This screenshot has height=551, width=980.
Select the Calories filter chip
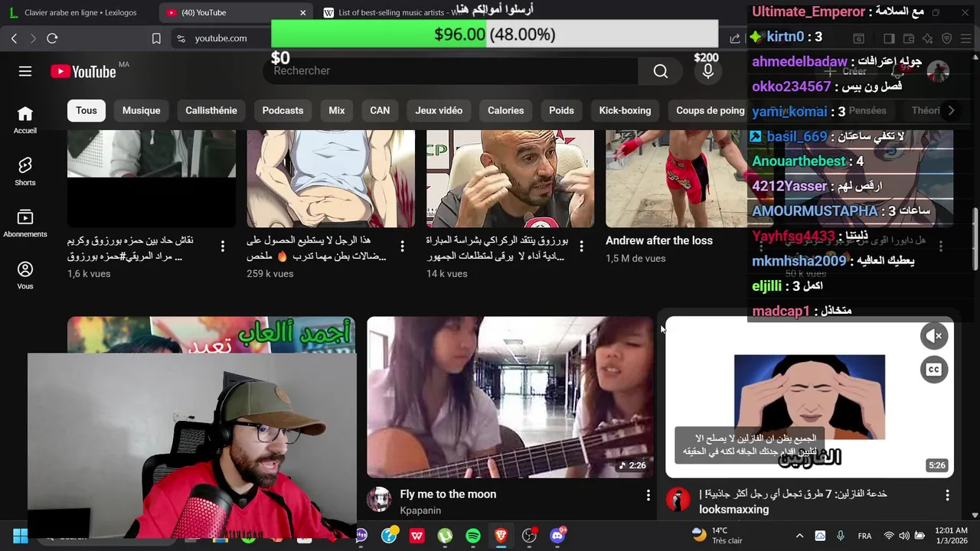[x=506, y=110]
